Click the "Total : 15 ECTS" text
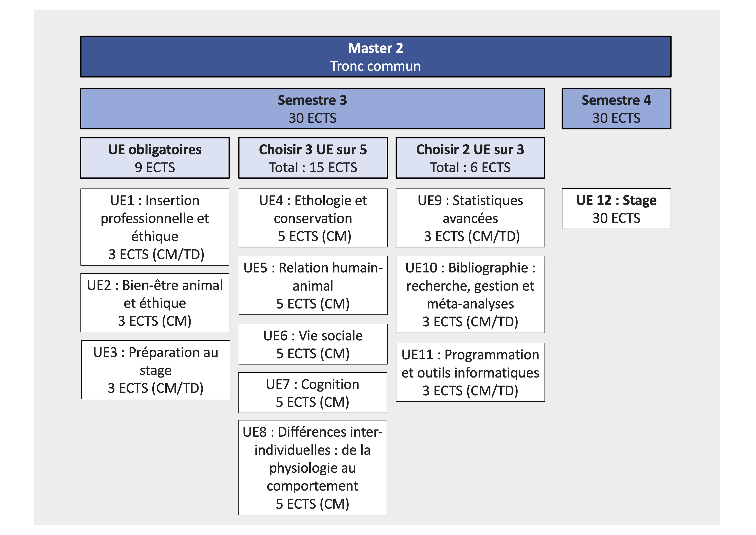Viewport: 756px width, 535px height. coord(313,168)
